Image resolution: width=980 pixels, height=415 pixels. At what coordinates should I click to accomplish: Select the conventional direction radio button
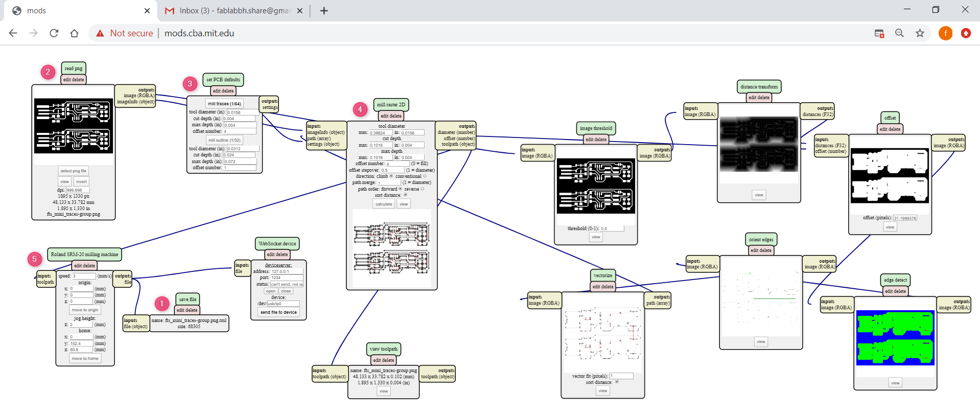coord(425,176)
